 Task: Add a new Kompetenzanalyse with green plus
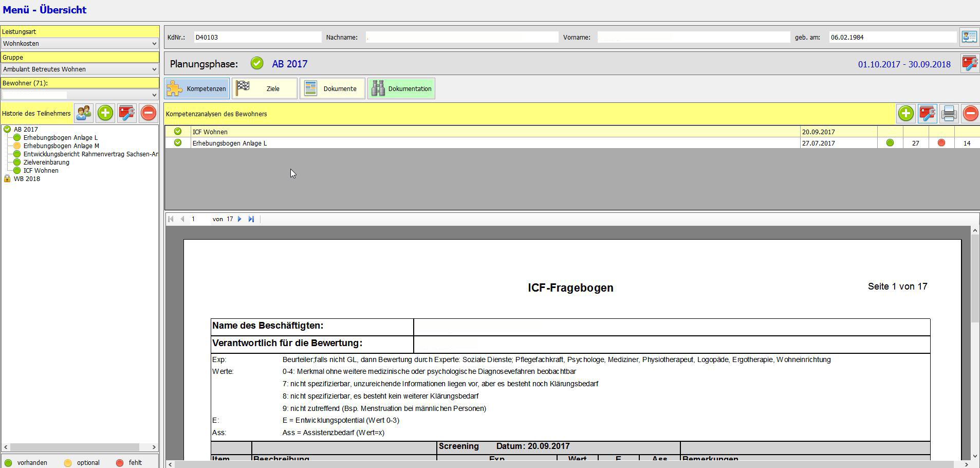(906, 113)
